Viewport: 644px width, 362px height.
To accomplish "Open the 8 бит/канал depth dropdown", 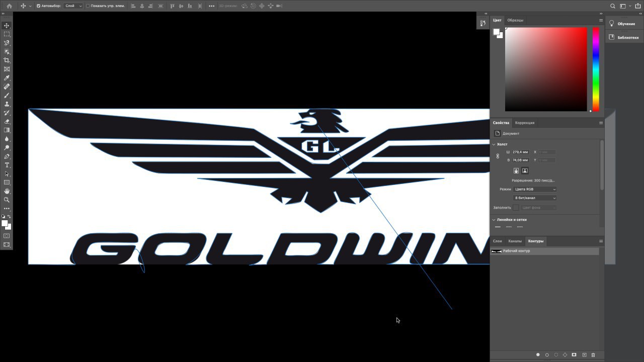I will [x=535, y=198].
